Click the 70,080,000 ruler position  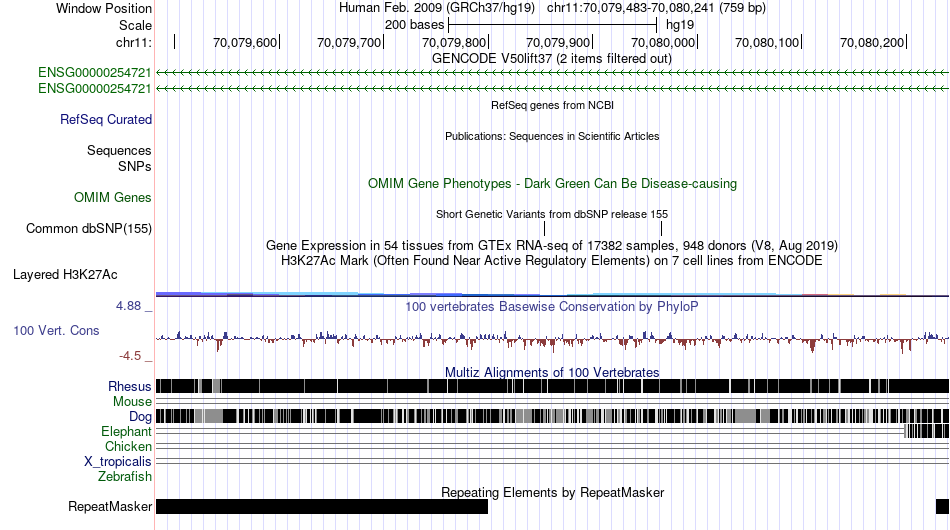tap(663, 42)
